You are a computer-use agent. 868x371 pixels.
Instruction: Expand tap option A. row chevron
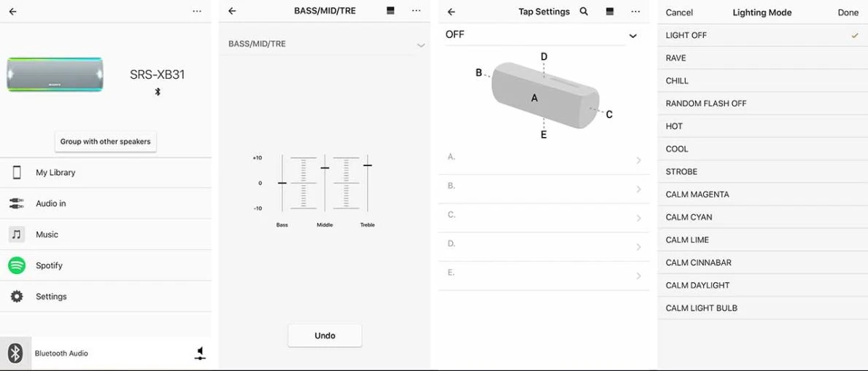point(638,160)
